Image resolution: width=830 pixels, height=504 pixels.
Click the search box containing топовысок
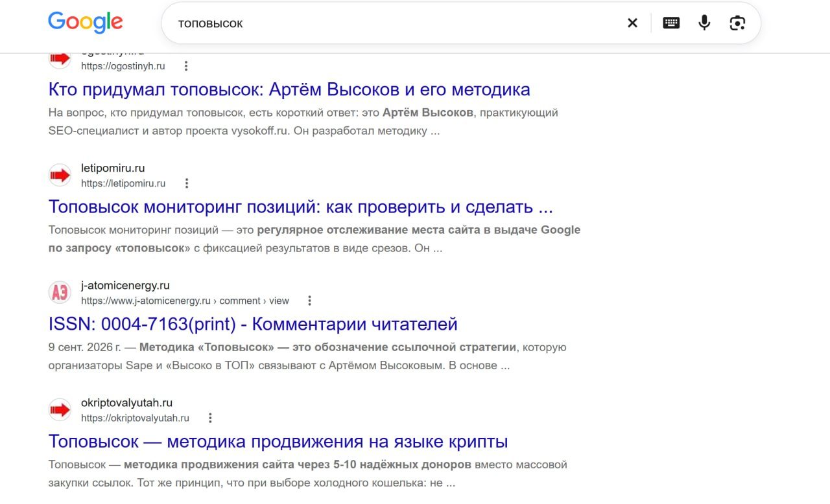(460, 23)
